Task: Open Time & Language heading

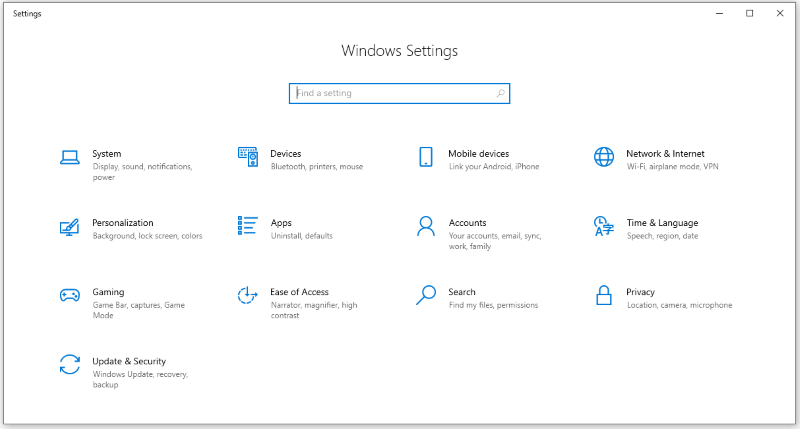Action: [662, 223]
